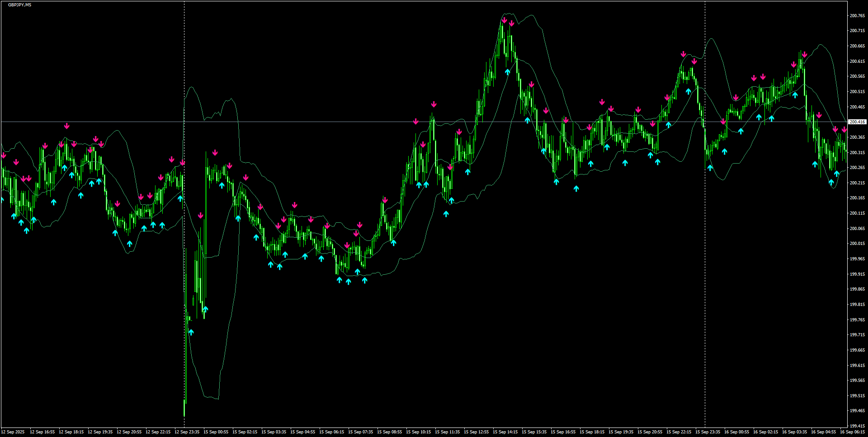Click the pink down arrow near the 15 Sep 22:15 peak
The width and height of the screenshot is (868, 437).
684,54
